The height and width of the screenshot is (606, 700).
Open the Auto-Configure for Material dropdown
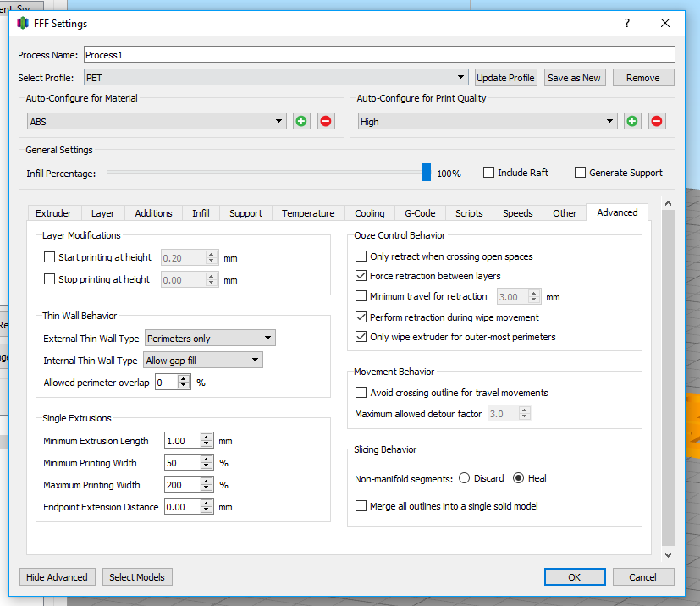click(x=157, y=121)
